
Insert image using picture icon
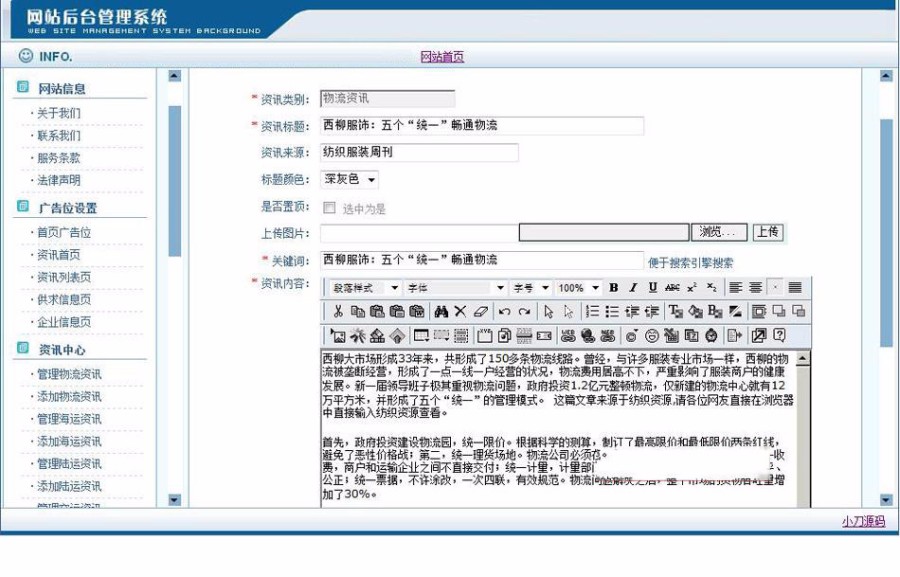(338, 336)
